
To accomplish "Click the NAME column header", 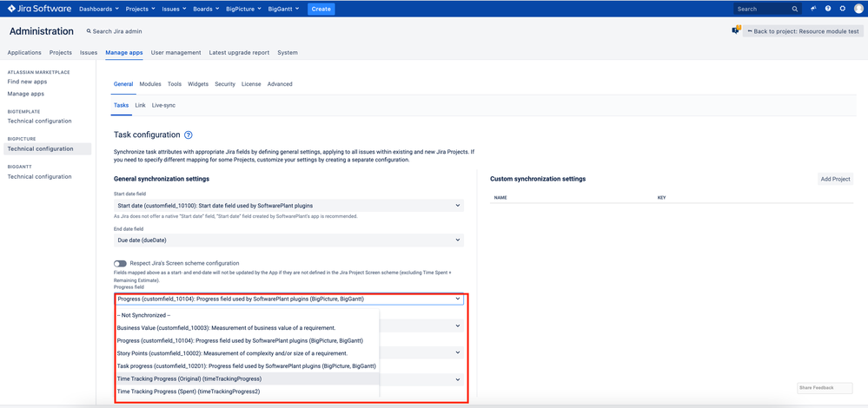I will 500,197.
